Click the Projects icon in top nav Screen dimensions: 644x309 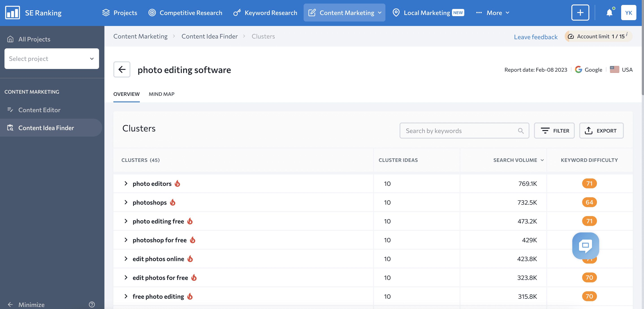[106, 12]
